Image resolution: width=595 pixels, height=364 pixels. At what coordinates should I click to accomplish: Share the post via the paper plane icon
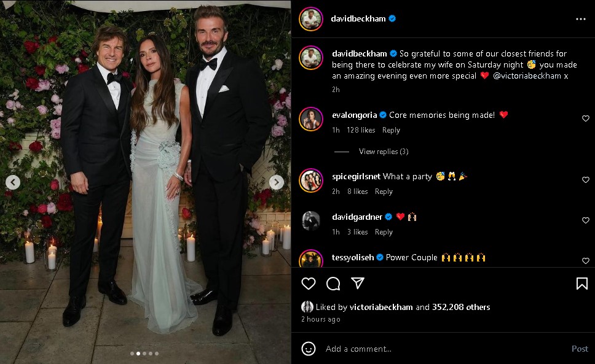pos(358,283)
